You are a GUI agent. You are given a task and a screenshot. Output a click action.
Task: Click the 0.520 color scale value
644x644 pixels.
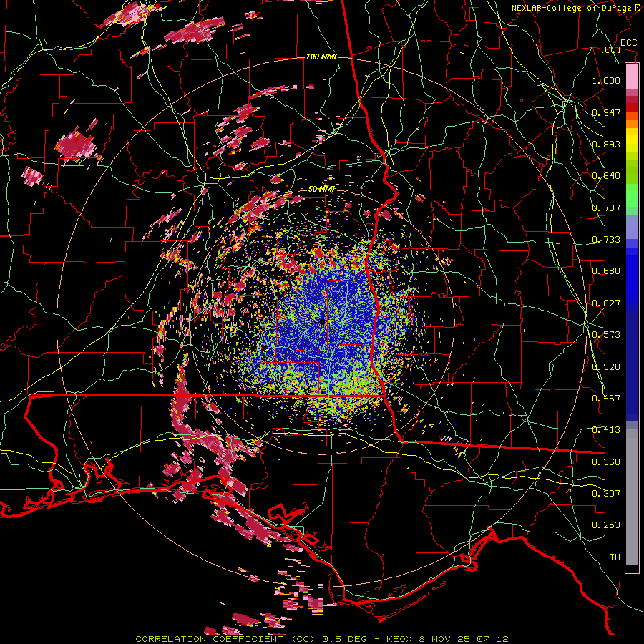606,367
